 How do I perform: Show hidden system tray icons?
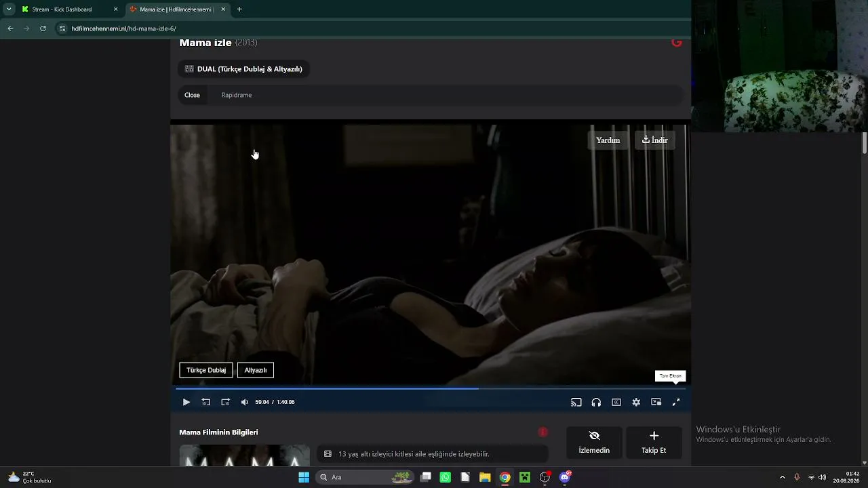click(783, 477)
